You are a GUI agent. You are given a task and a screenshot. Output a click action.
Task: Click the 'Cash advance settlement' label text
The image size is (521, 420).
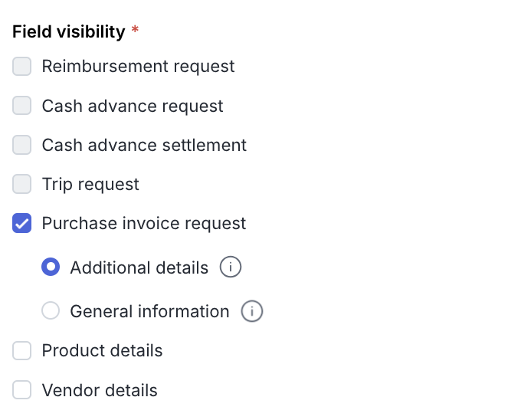tap(144, 145)
